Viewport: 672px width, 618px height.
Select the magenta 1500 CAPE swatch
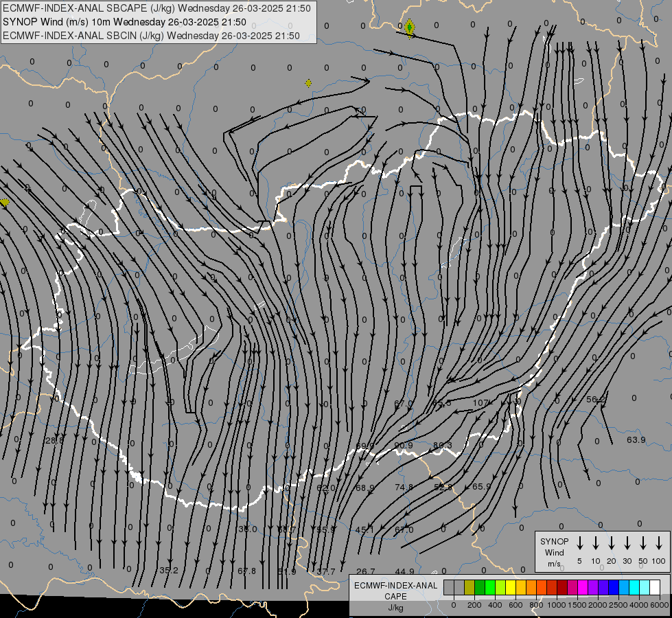pyautogui.click(x=583, y=587)
